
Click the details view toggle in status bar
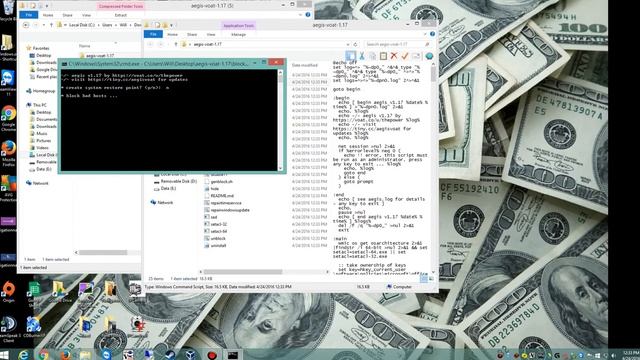(424, 279)
